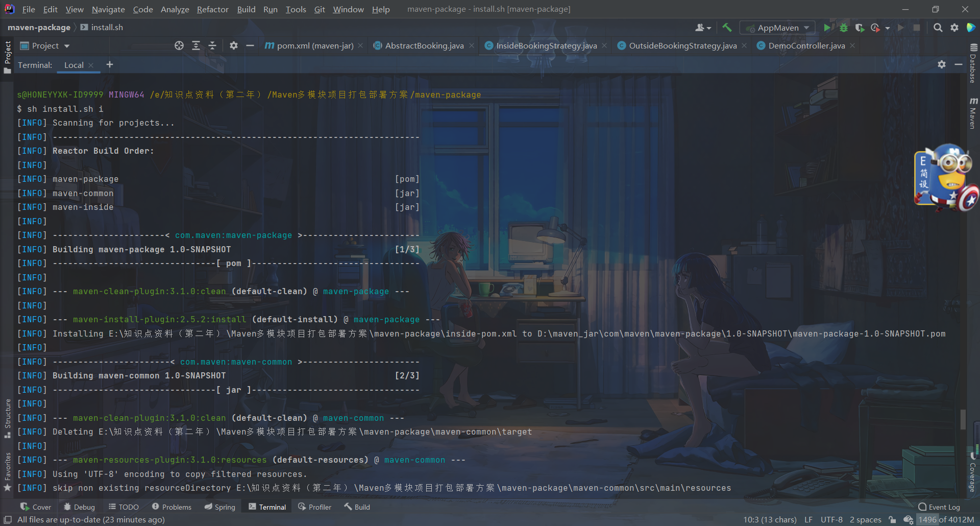
Task: Close the Local terminal tab
Action: pyautogui.click(x=91, y=65)
